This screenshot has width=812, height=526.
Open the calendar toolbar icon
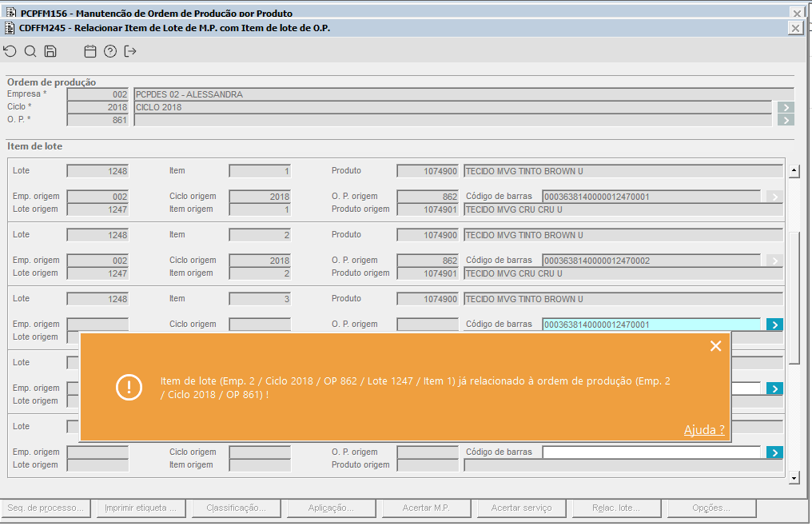tap(90, 51)
